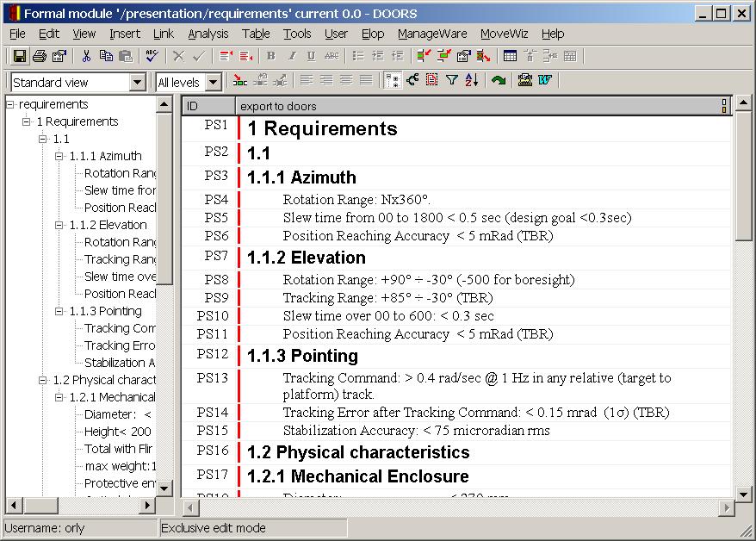Collapse the 1.1 tree node

tap(43, 139)
